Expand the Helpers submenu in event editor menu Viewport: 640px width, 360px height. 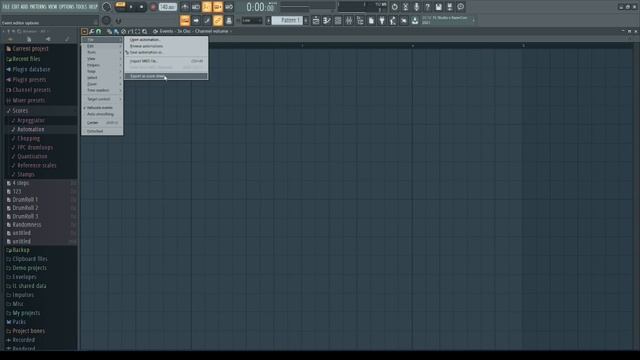point(102,65)
